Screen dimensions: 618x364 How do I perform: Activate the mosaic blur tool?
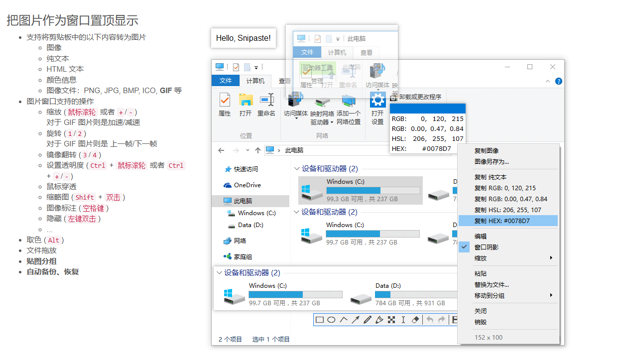(391, 320)
